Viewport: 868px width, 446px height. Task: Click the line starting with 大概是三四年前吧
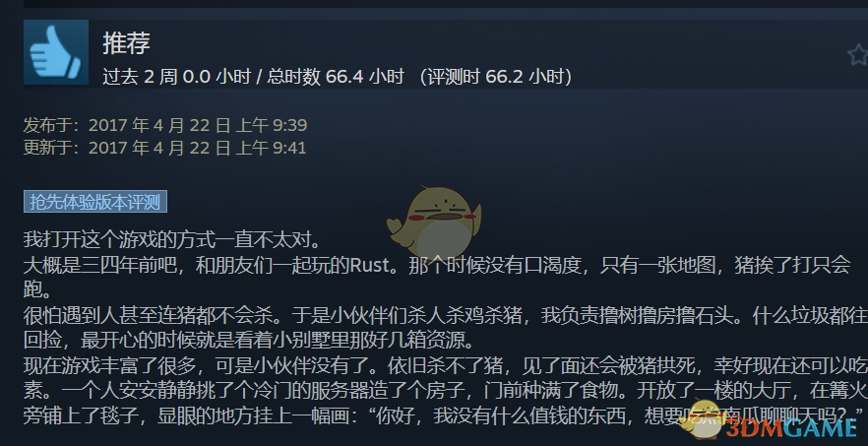(437, 265)
